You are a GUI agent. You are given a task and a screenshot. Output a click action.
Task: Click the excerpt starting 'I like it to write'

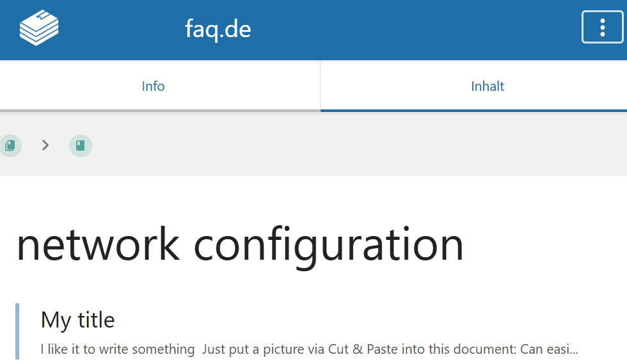click(309, 349)
